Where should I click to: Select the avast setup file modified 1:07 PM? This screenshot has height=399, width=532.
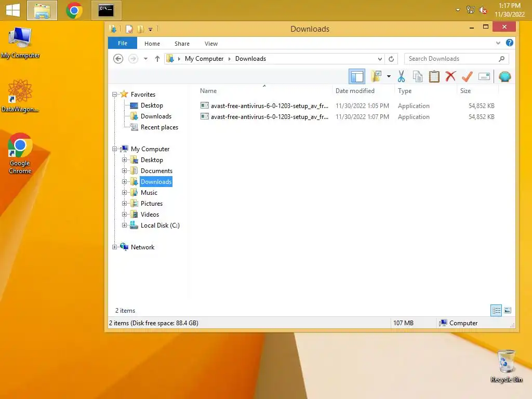pos(347,117)
